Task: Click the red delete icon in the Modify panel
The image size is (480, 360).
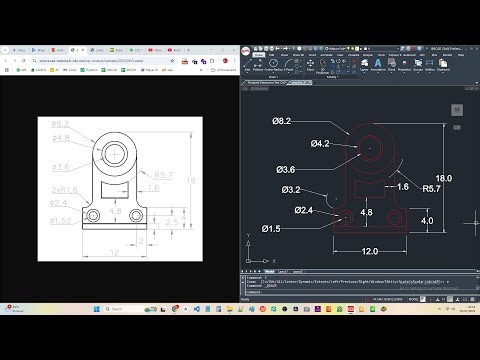Action: click(x=354, y=61)
